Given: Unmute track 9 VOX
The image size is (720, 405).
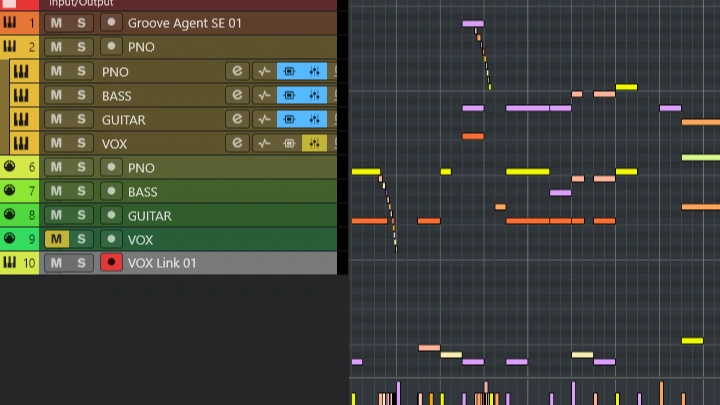Looking at the screenshot, I should pyautogui.click(x=56, y=239).
